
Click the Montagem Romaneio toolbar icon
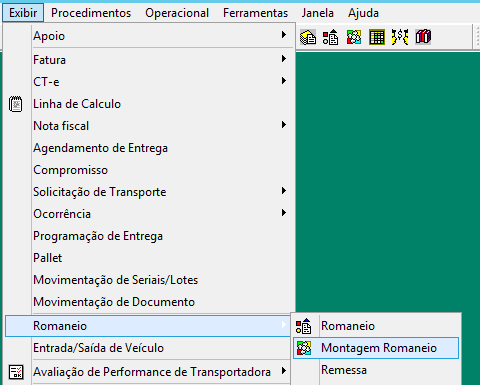pos(354,37)
